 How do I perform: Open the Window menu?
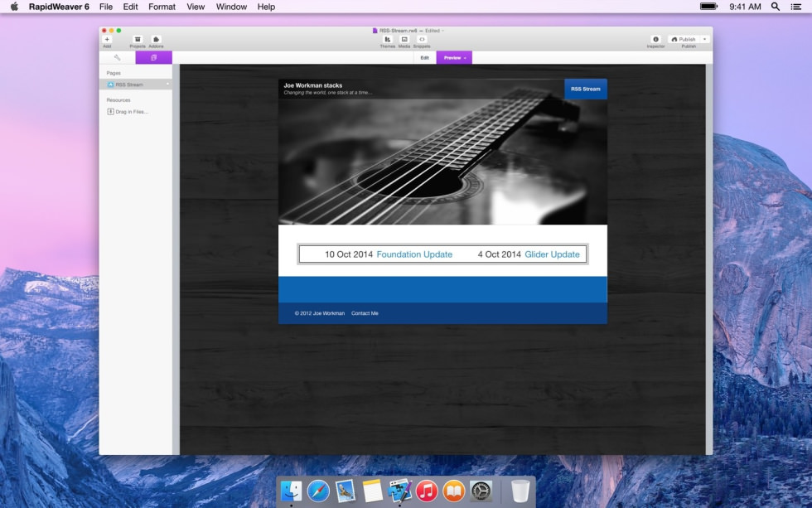click(231, 7)
